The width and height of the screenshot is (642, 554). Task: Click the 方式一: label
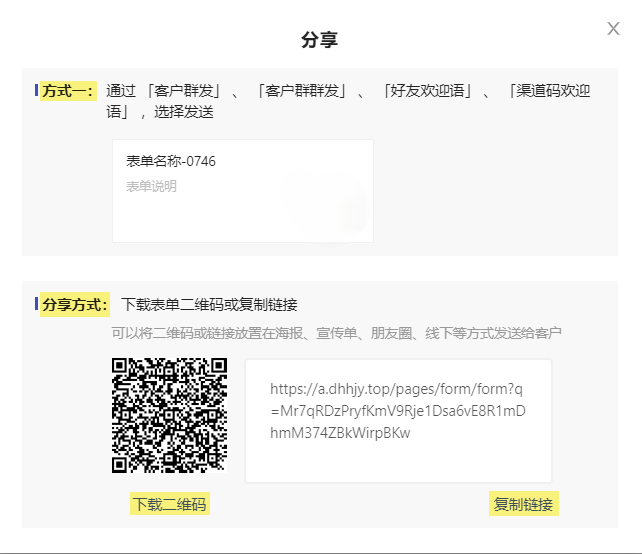68,91
